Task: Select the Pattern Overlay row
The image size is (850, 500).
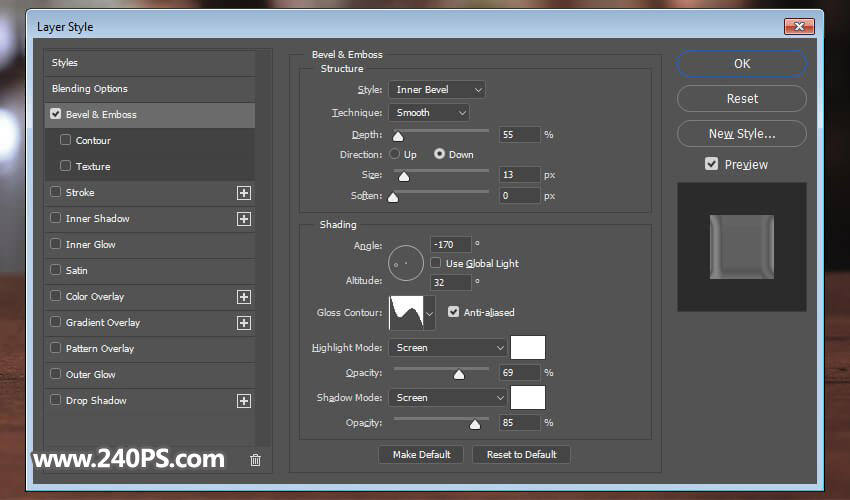Action: click(x=150, y=349)
